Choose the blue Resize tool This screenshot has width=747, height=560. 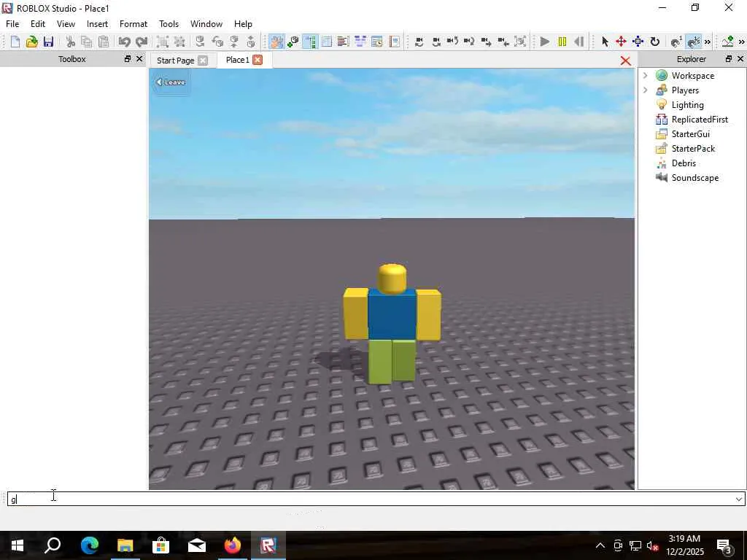pos(638,42)
